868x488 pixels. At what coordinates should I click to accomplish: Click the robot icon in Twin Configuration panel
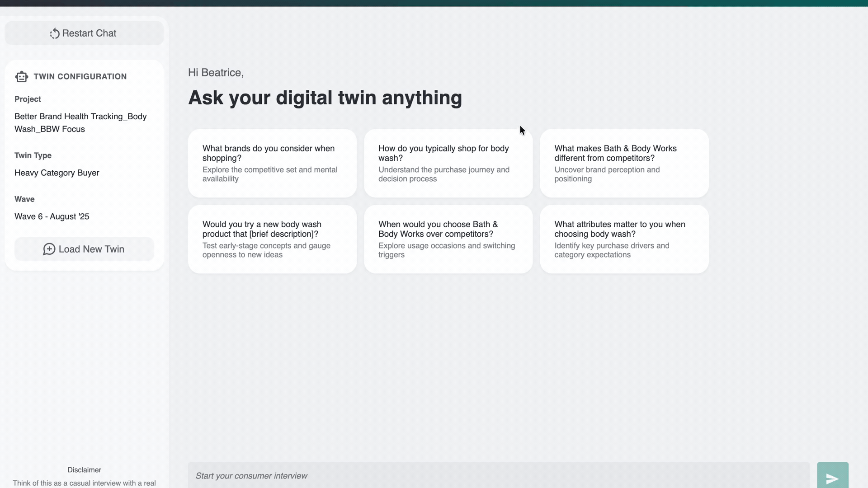click(21, 77)
